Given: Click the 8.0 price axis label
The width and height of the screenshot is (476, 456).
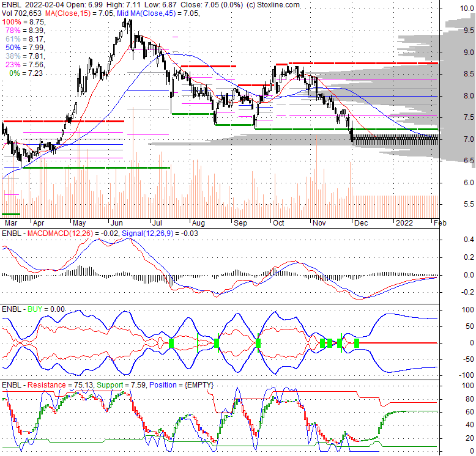Looking at the screenshot, I should coord(469,96).
